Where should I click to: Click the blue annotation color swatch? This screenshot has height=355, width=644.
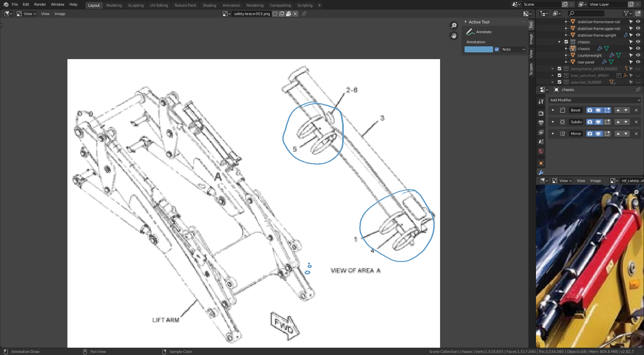(x=479, y=49)
